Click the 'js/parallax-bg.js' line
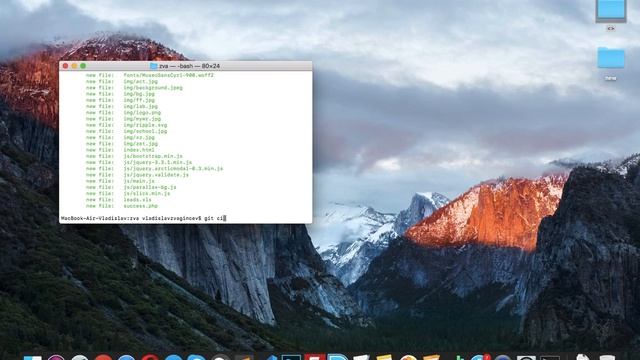Viewport: 640px width, 360px height. [131, 187]
